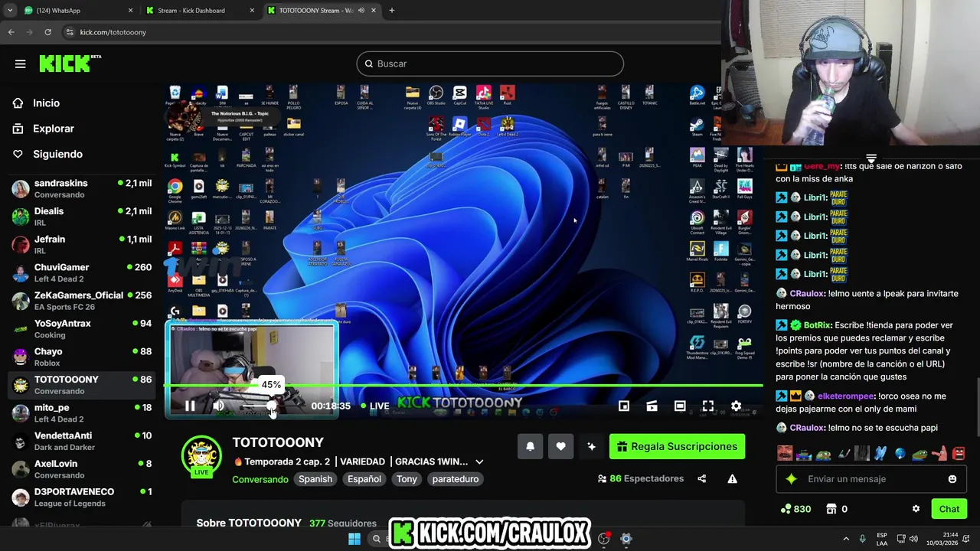Screen dimensions: 980x551
Task: Open VendettaAnti channel in sidebar
Action: click(x=81, y=441)
